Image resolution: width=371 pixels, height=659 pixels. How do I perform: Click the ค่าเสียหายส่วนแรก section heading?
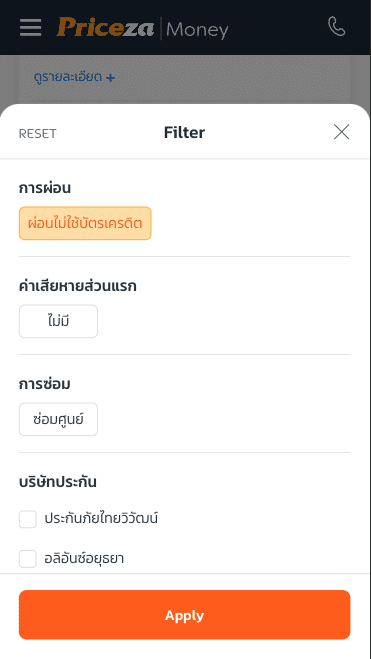(x=78, y=286)
